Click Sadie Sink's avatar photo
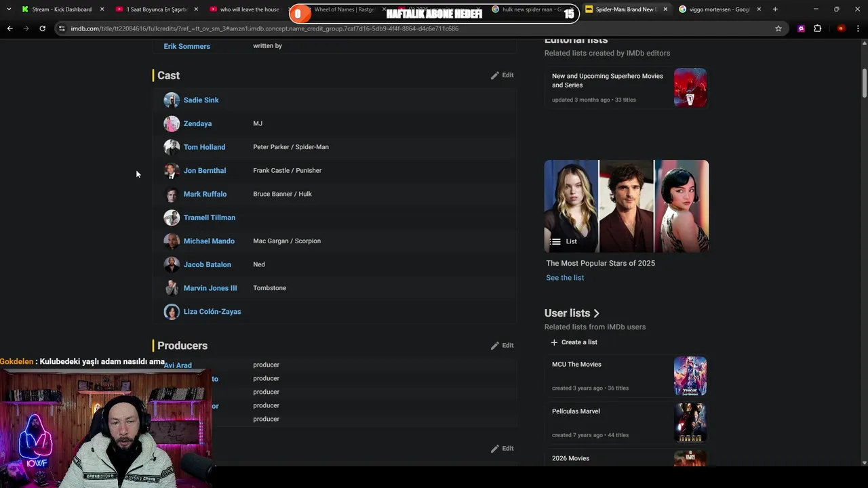 (x=172, y=100)
